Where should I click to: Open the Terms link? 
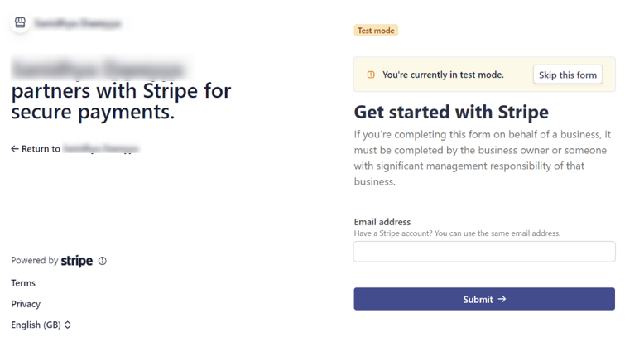pyautogui.click(x=23, y=283)
